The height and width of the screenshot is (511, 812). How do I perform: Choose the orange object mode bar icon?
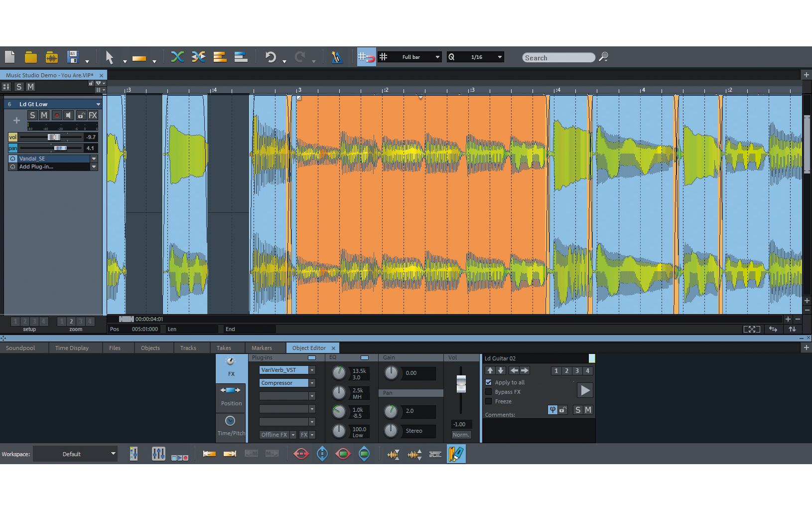(x=139, y=58)
